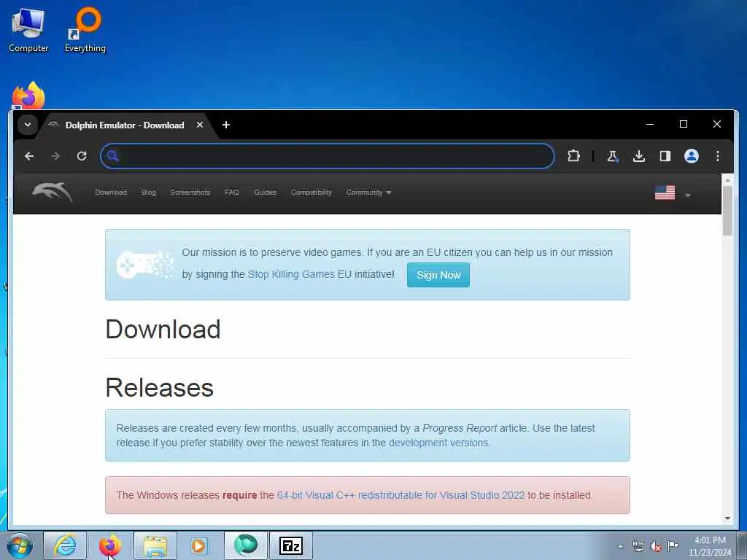Screen dimensions: 747x560
Task: Open the Blog nav item
Action: point(149,192)
